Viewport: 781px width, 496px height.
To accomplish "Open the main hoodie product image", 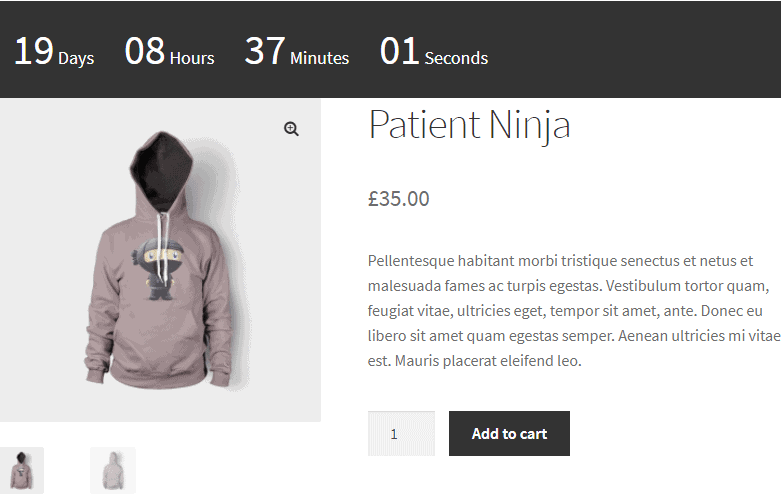I will click(160, 300).
